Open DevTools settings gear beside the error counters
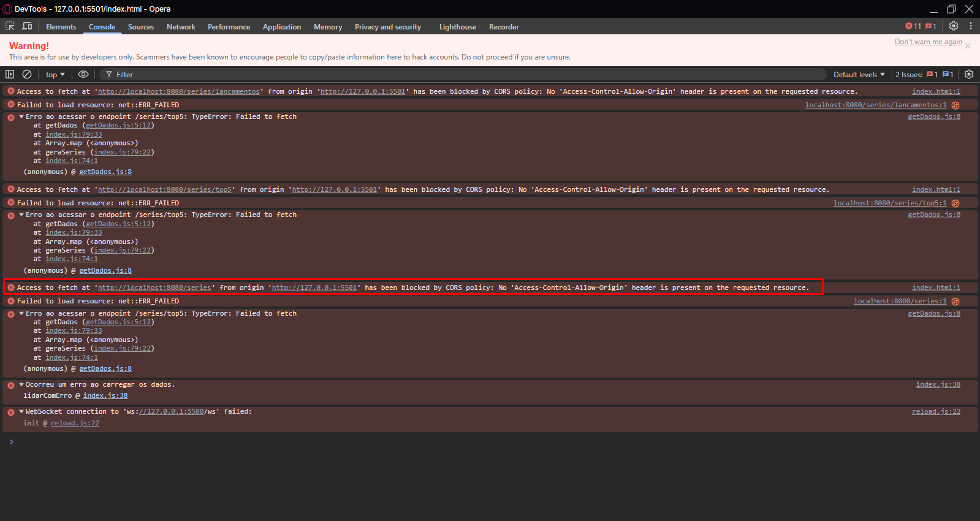Image resolution: width=980 pixels, height=521 pixels. (x=954, y=26)
